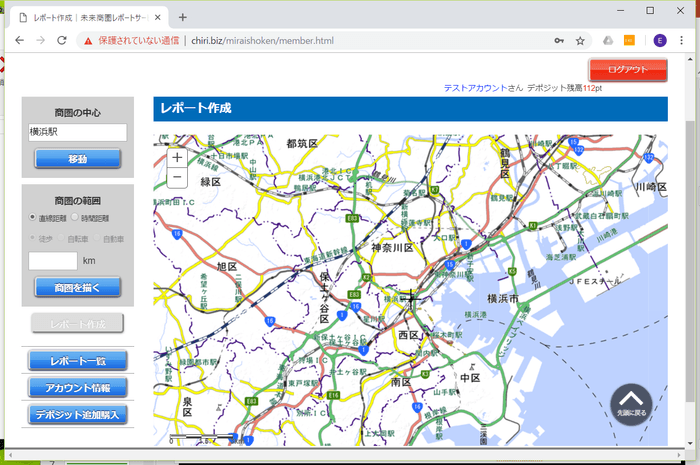
Task: Click the 神奈川区 label on map
Action: pos(392,248)
